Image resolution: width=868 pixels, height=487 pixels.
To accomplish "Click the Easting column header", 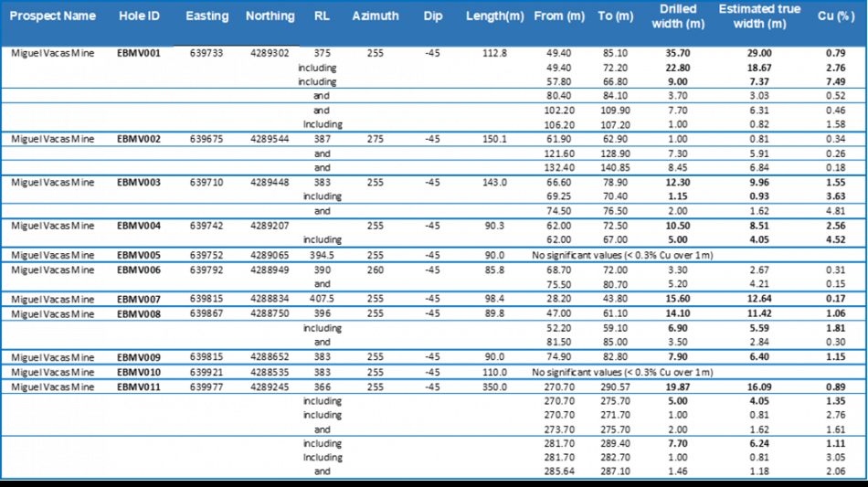I will pyautogui.click(x=206, y=16).
